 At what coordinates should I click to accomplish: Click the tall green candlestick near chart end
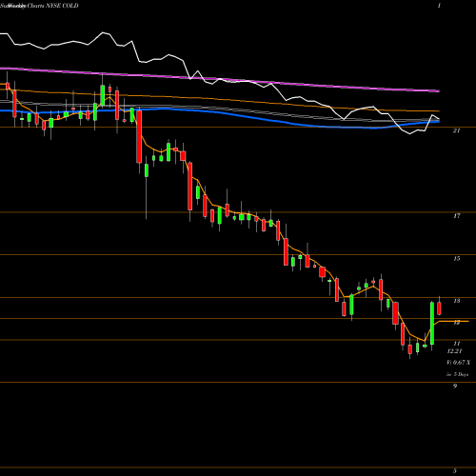(x=432, y=323)
